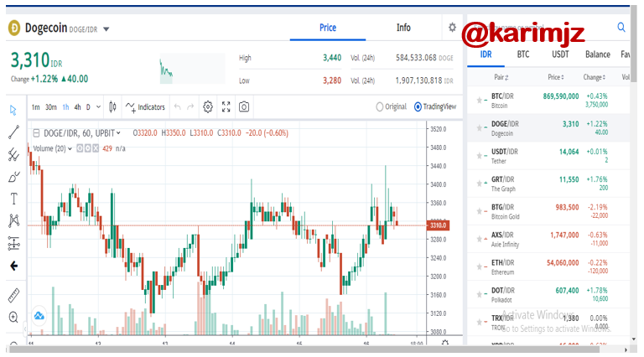This screenshot has height=357, width=644.
Task: Expand the DOGE/IDR symbol legend dropdown
Action: [118, 133]
